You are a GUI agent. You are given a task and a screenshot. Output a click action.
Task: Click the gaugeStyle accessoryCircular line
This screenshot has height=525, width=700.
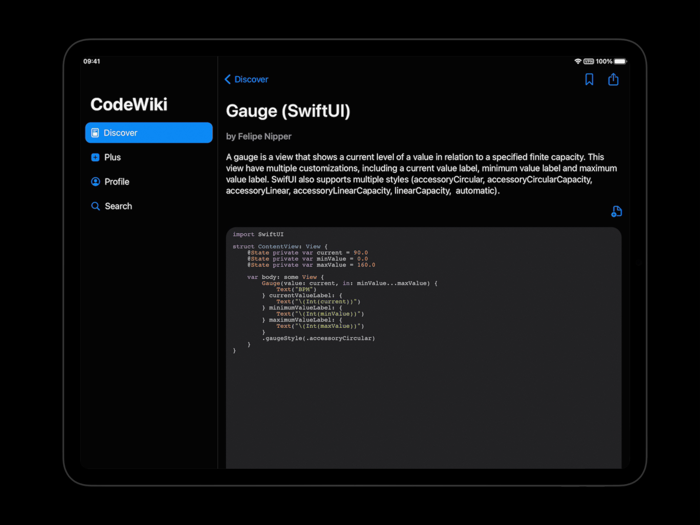tap(318, 338)
